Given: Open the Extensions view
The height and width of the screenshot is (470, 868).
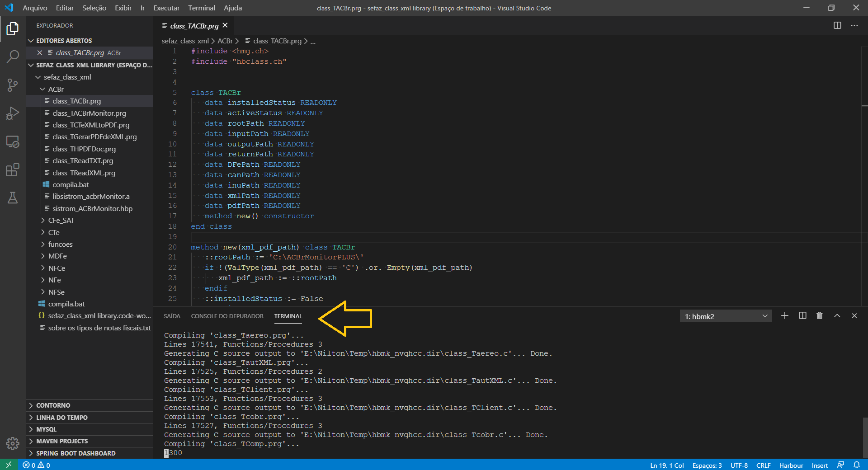Looking at the screenshot, I should (13, 170).
